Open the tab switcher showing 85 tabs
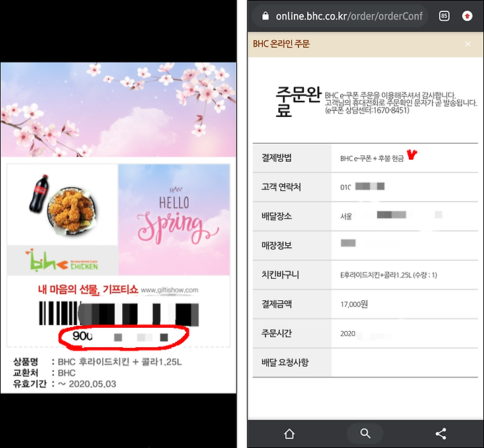This screenshot has height=448, width=484. click(444, 16)
